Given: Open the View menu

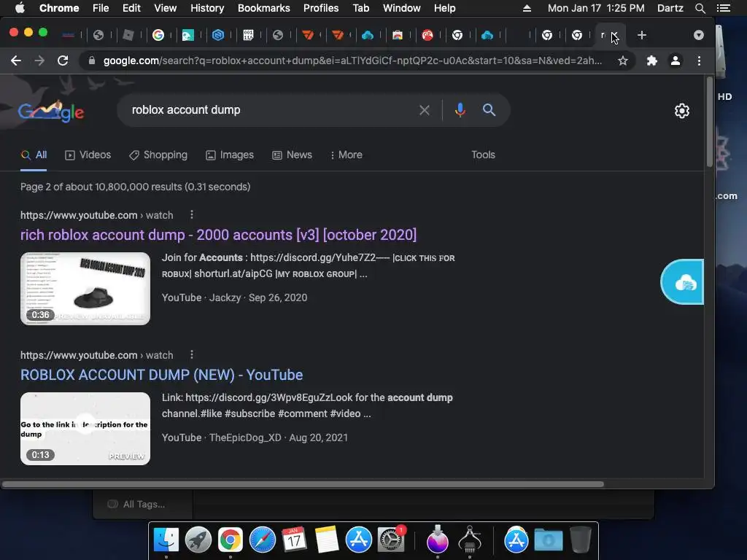Looking at the screenshot, I should [x=166, y=8].
